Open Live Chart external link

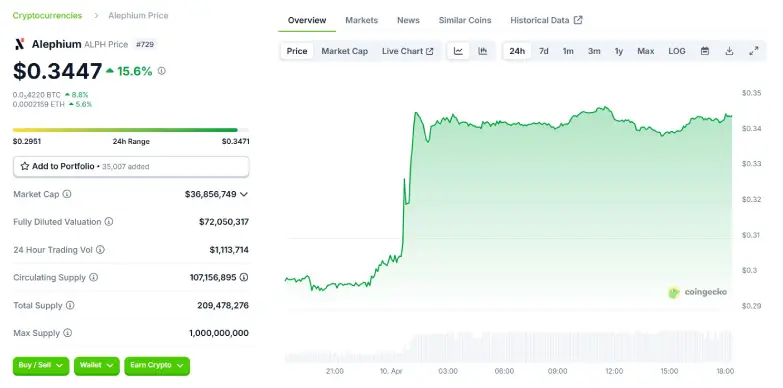coord(407,51)
